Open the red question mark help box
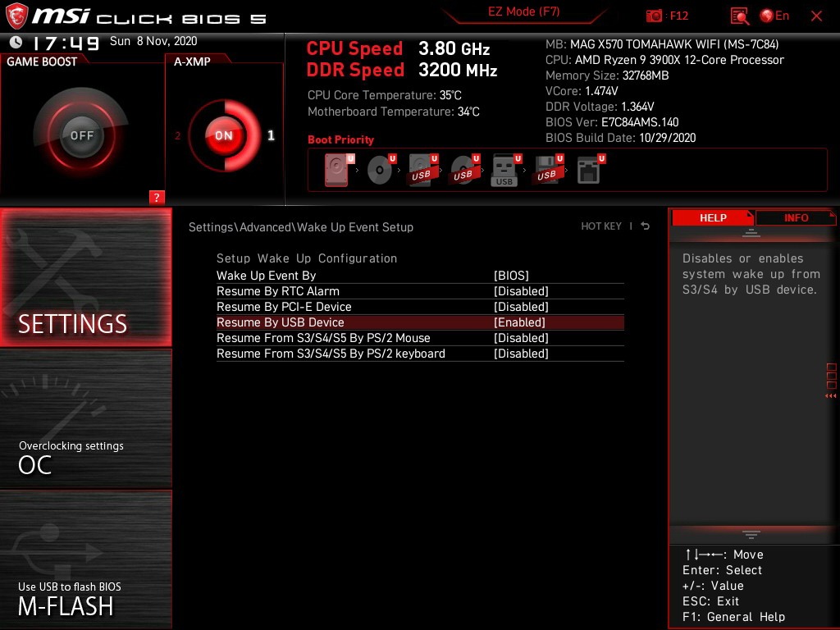The image size is (840, 630). tap(157, 197)
